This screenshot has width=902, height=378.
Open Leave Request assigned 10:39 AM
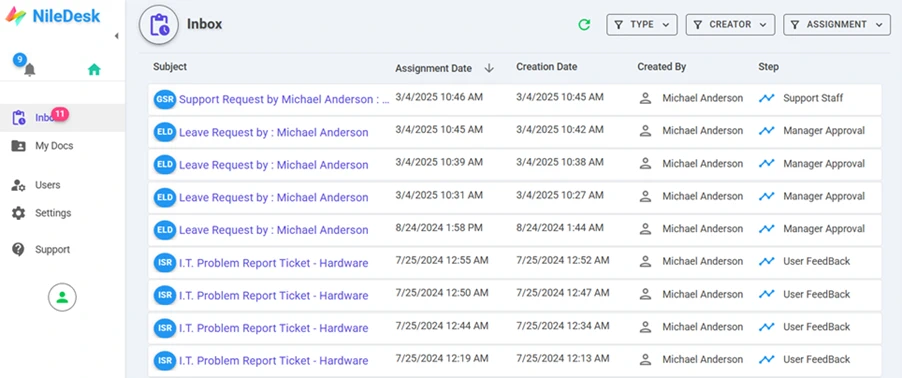273,165
